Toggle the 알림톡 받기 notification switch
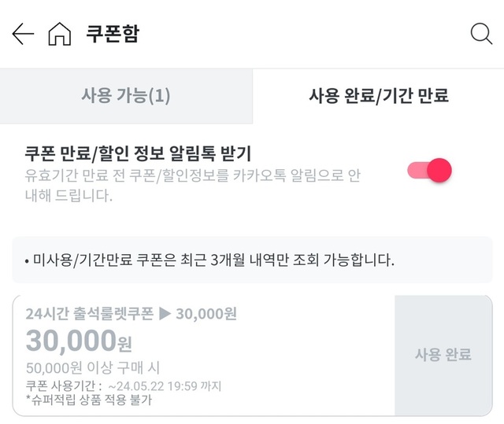This screenshot has width=504, height=424. tap(429, 170)
